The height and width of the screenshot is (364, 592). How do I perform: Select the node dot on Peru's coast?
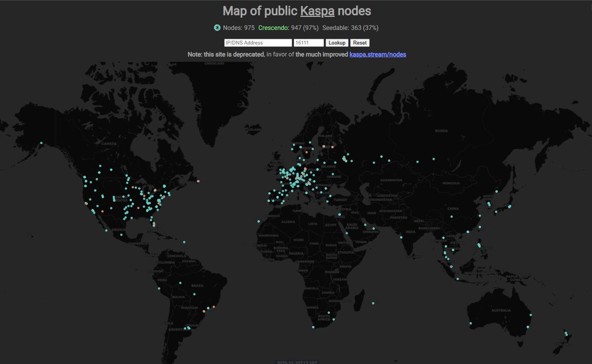tap(159, 289)
